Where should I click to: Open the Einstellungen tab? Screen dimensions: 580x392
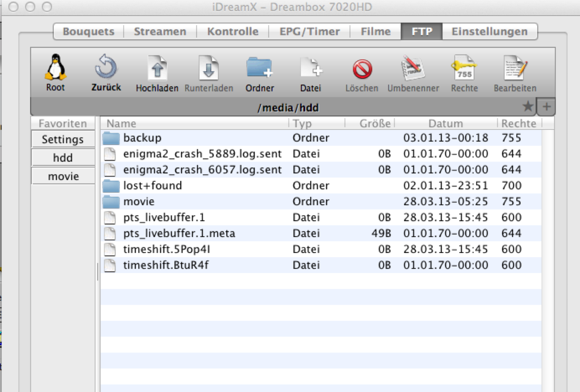489,31
